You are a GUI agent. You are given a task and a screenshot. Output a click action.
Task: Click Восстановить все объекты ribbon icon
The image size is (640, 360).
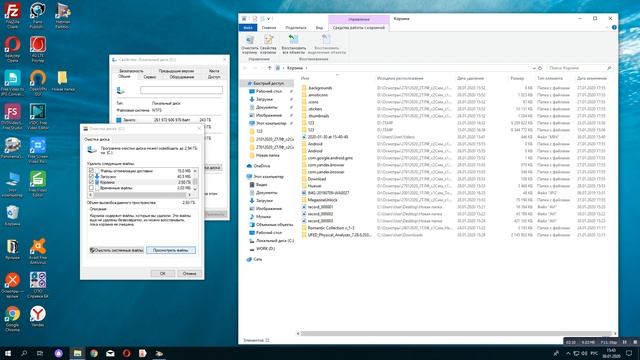[293, 44]
